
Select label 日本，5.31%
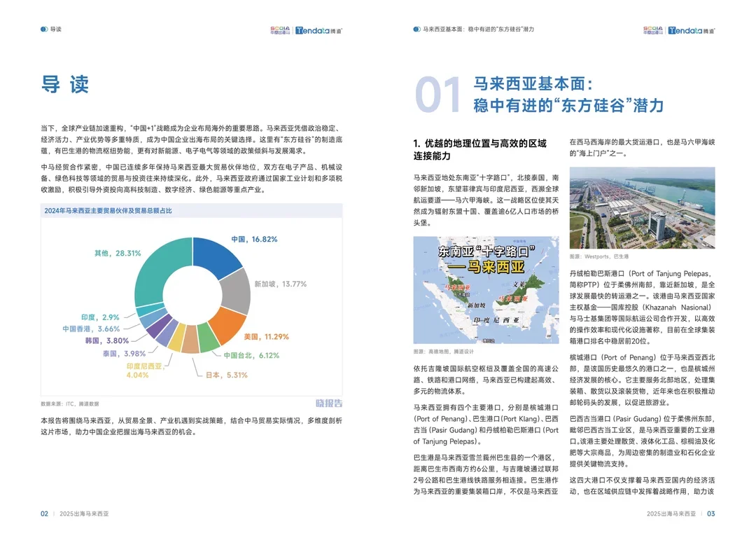point(227,375)
